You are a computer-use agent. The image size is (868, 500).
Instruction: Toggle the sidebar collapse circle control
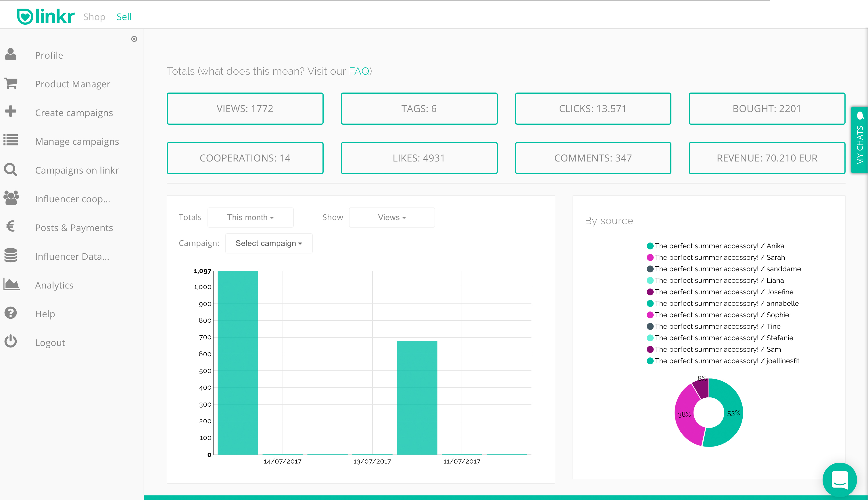(134, 39)
